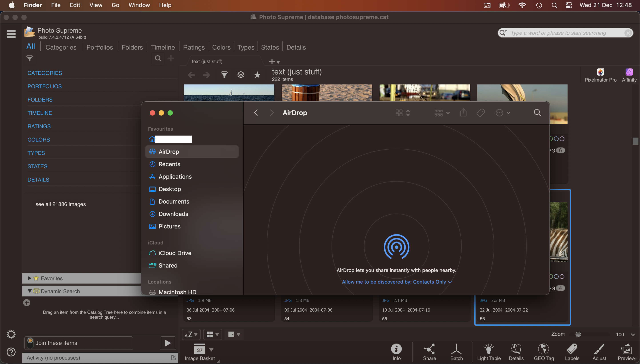Open the Go menu in menu bar

[x=115, y=5]
